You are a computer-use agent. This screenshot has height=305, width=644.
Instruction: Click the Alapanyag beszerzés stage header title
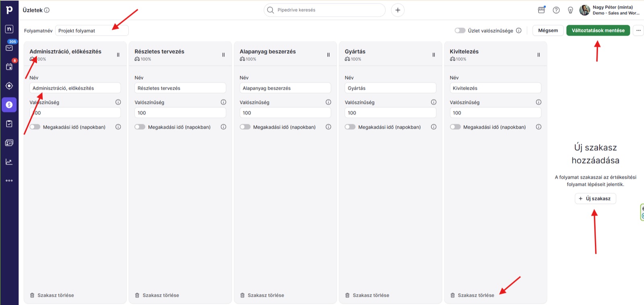click(268, 52)
